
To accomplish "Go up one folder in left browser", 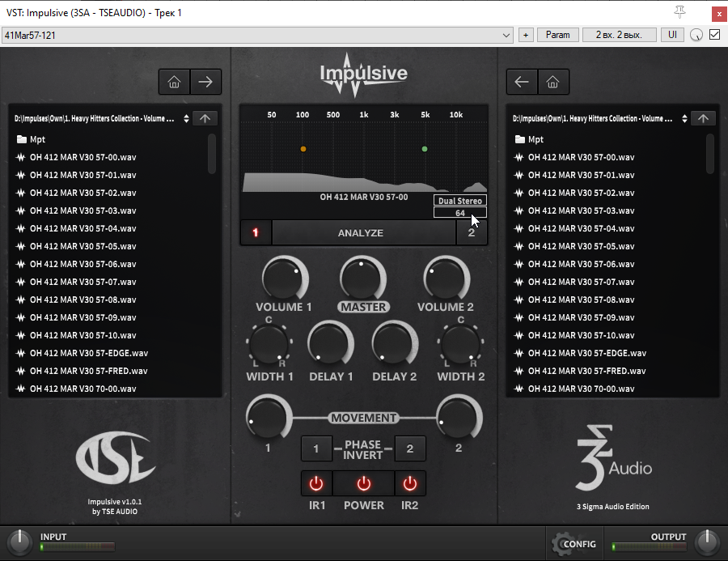I will tap(205, 118).
